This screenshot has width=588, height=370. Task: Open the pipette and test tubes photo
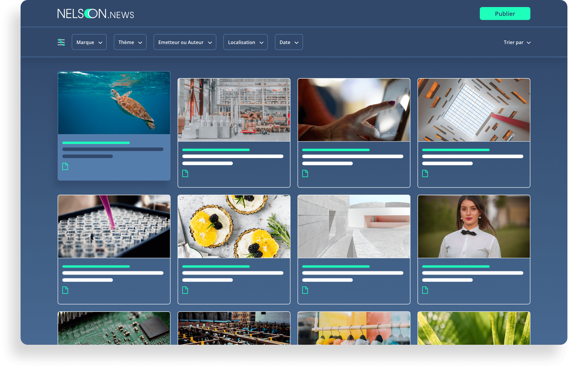(x=114, y=226)
